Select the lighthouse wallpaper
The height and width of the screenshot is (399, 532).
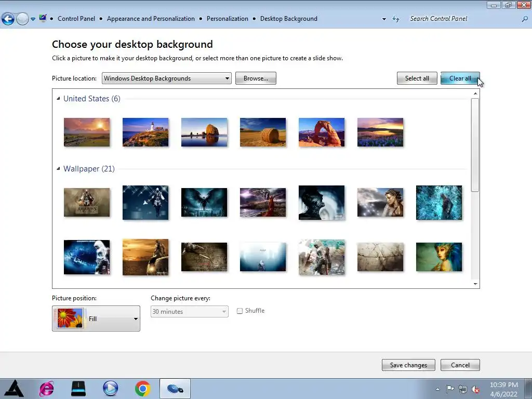pyautogui.click(x=145, y=132)
